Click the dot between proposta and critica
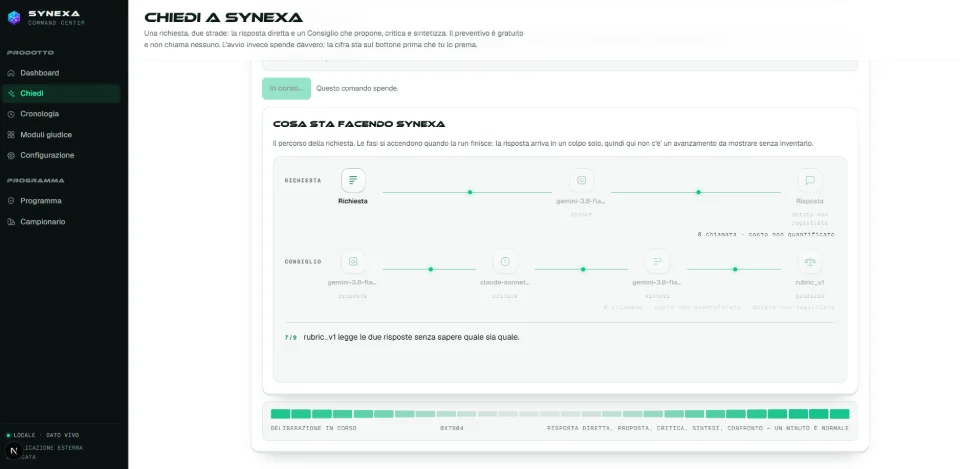 (430, 269)
